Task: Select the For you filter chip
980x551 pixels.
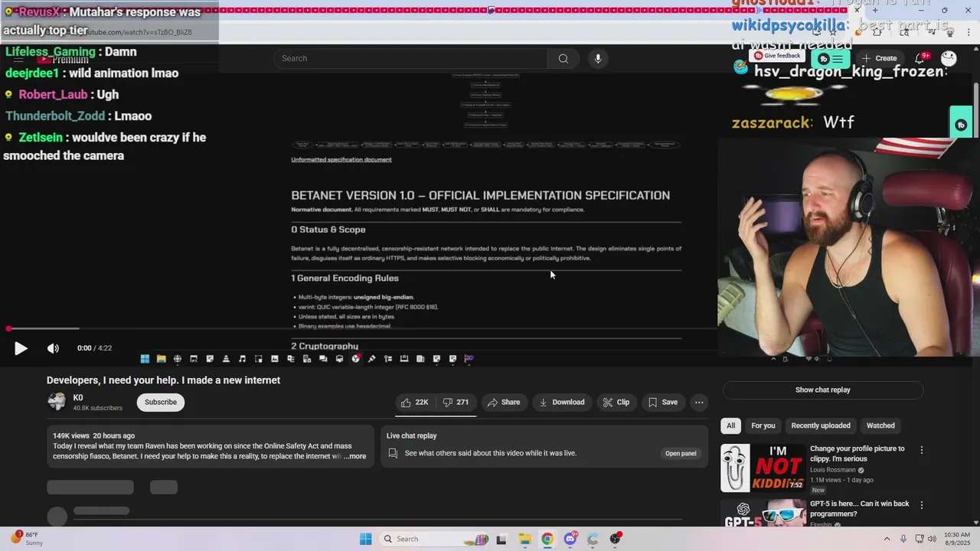Action: pos(763,425)
